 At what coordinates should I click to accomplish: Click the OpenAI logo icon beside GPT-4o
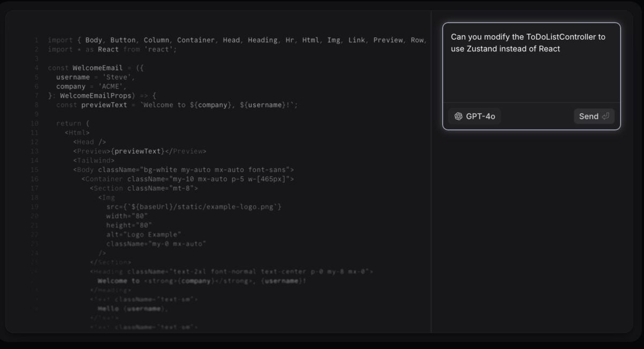(458, 116)
